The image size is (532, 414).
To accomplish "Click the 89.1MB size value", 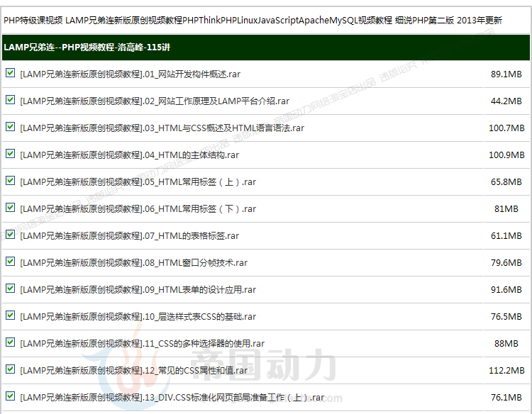I will click(506, 74).
